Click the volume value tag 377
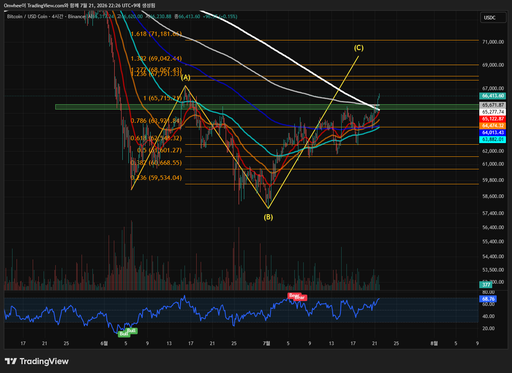Viewport: 512px width, 373px height. (486, 285)
